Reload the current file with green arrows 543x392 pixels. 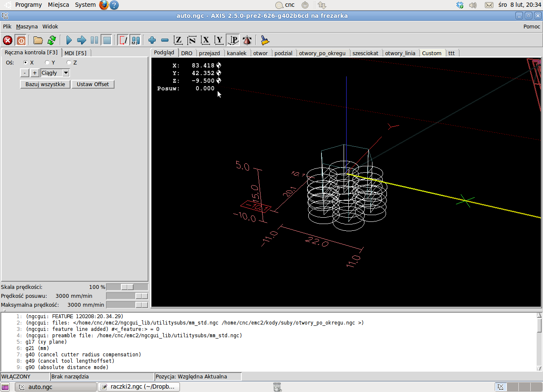click(52, 40)
